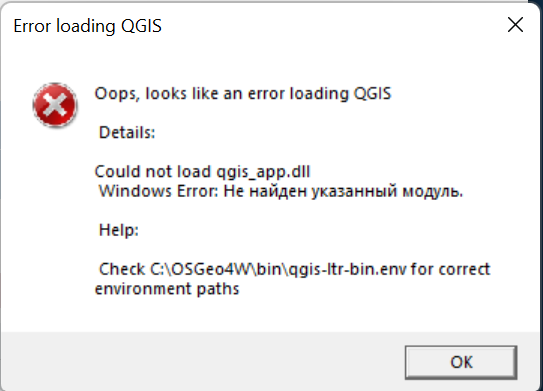Click the 'Error loading QGIS' title bar text

[x=88, y=26]
